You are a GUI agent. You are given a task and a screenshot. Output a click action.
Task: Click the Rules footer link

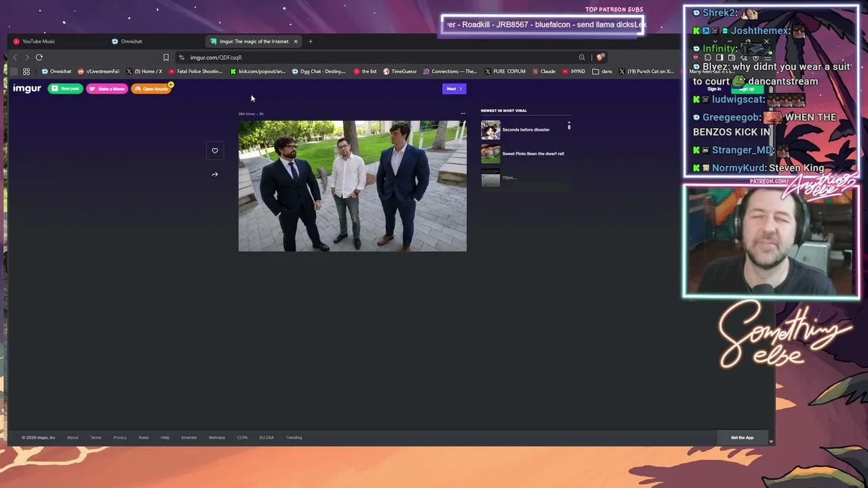tap(144, 438)
